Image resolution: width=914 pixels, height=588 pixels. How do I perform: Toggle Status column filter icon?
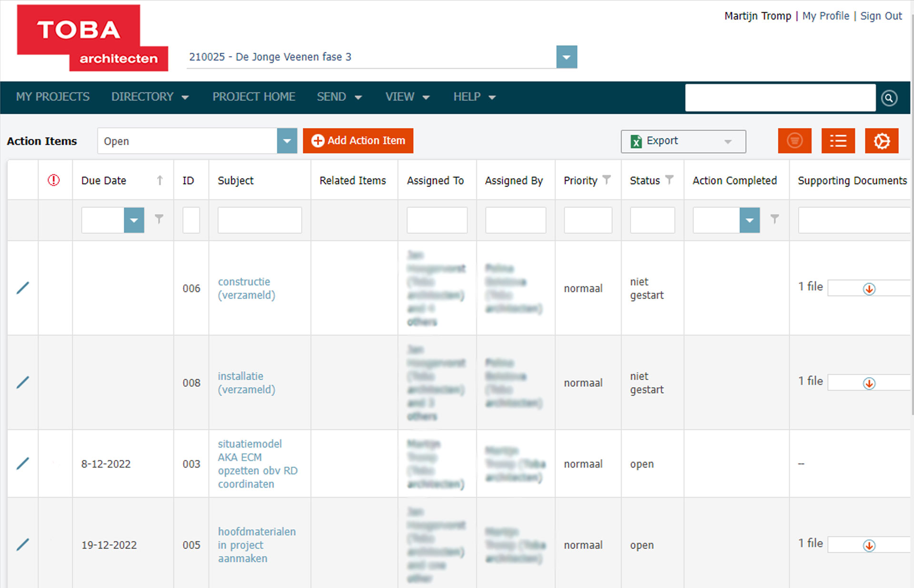669,180
